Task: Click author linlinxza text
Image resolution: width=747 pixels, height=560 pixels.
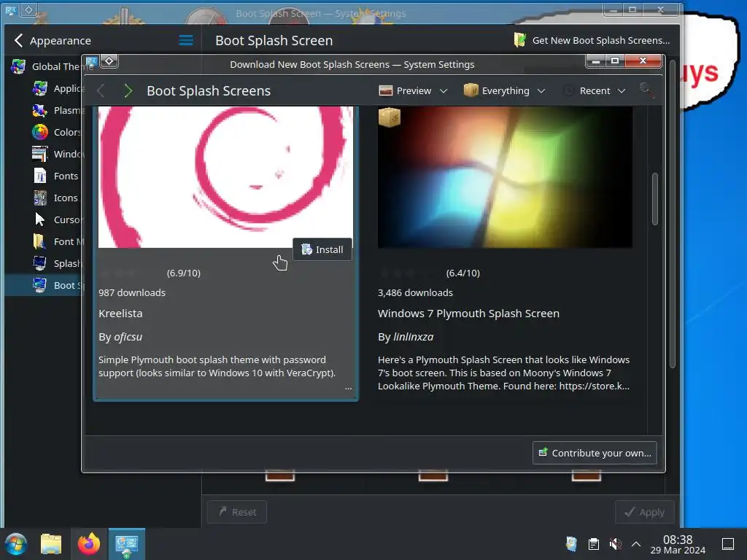Action: coord(414,337)
